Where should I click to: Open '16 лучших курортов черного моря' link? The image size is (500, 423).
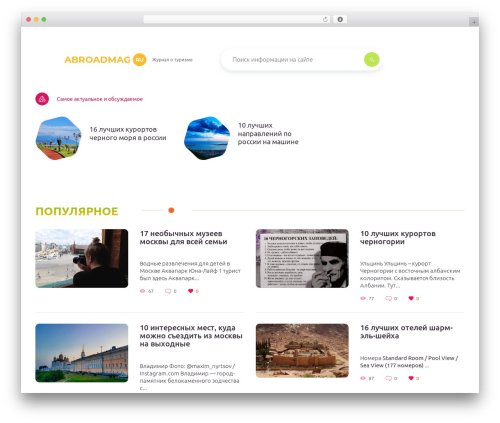(x=128, y=134)
